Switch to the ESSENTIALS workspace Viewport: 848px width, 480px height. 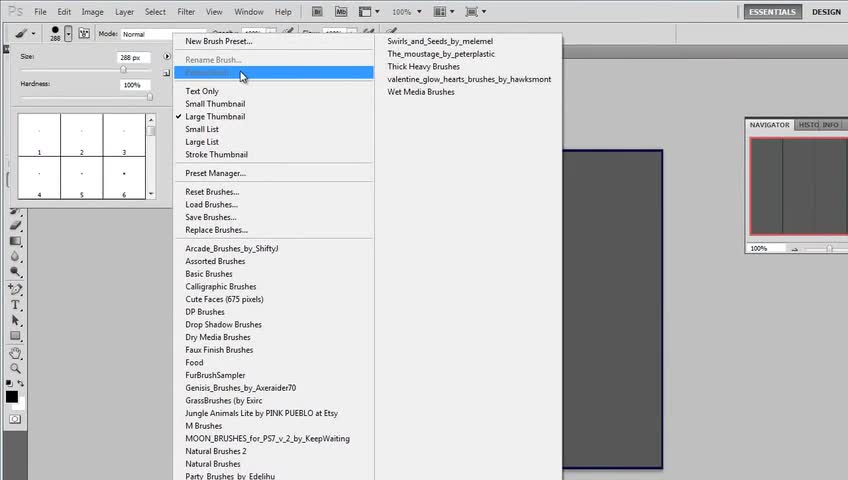772,12
